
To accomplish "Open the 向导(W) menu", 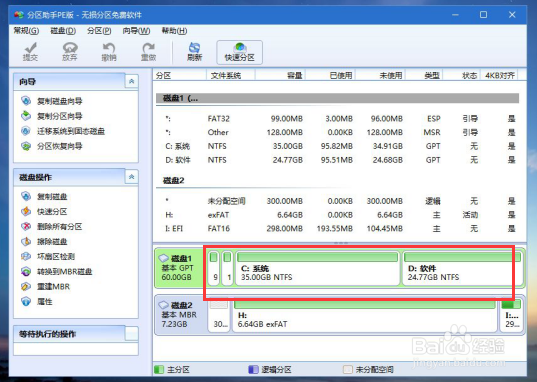I will click(136, 31).
